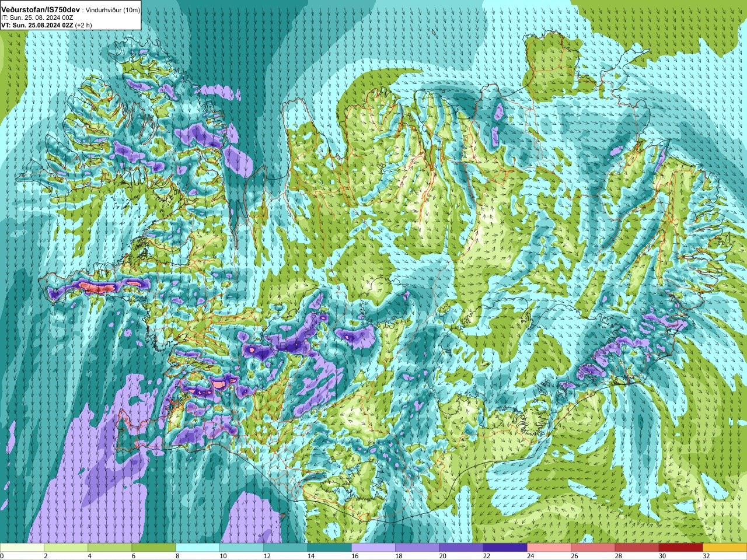Click the legend scale value 14

pos(311,556)
